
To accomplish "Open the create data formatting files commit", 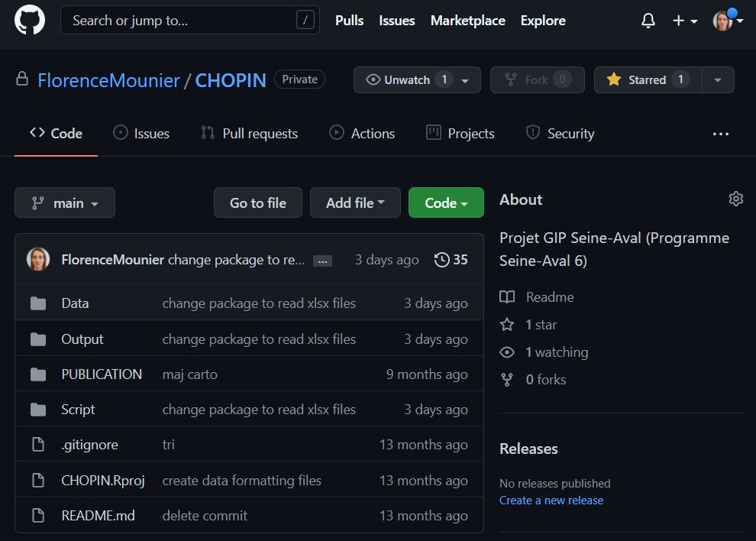I will click(x=241, y=480).
